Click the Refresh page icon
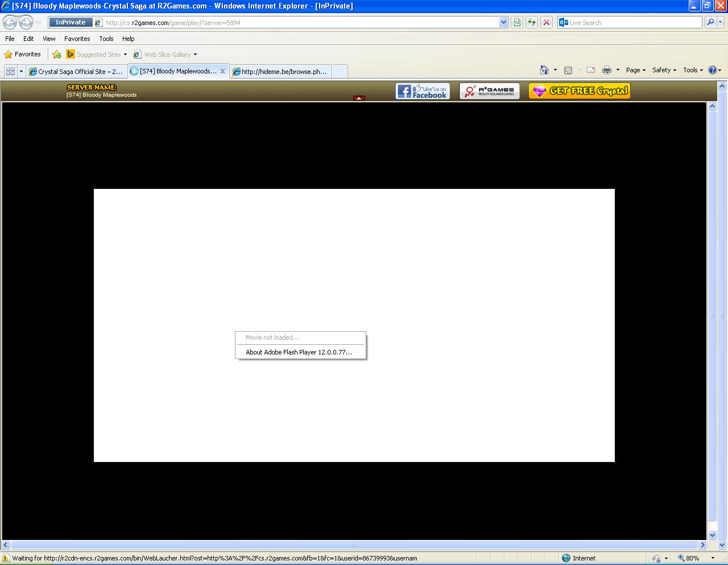 [x=531, y=22]
